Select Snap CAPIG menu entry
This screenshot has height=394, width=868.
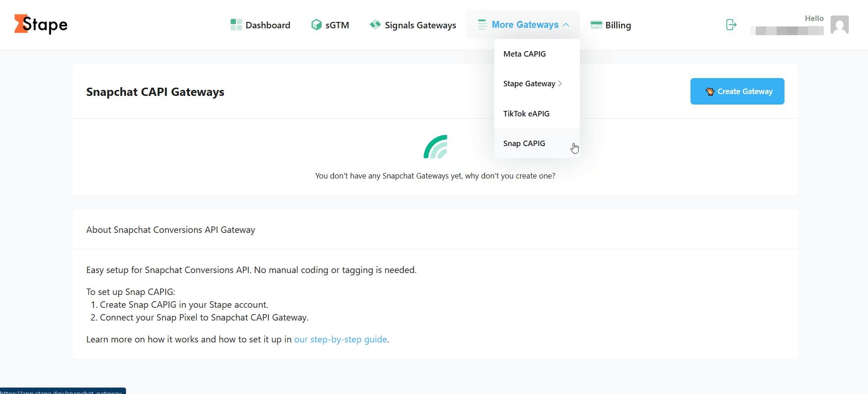coord(537,143)
